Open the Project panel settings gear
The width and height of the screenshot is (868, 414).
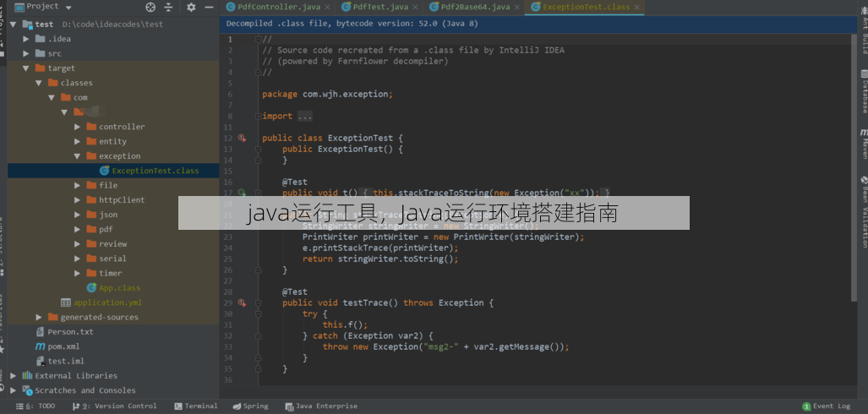[x=191, y=8]
